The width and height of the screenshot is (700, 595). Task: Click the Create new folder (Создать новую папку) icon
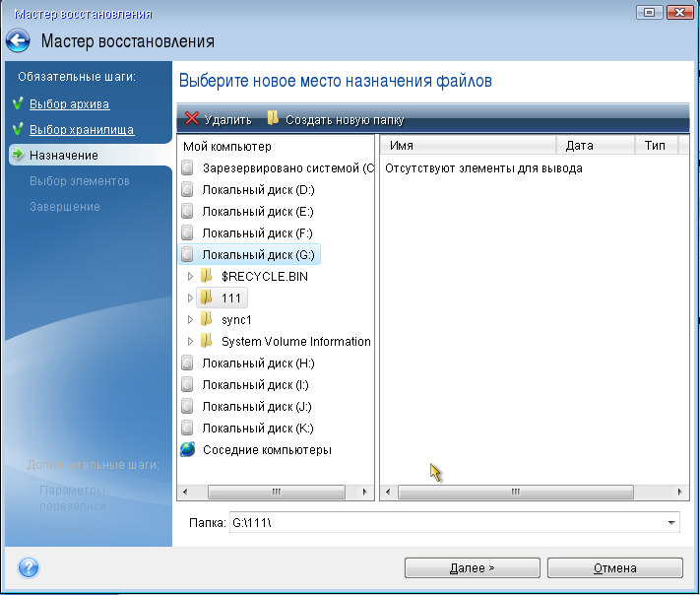click(273, 119)
